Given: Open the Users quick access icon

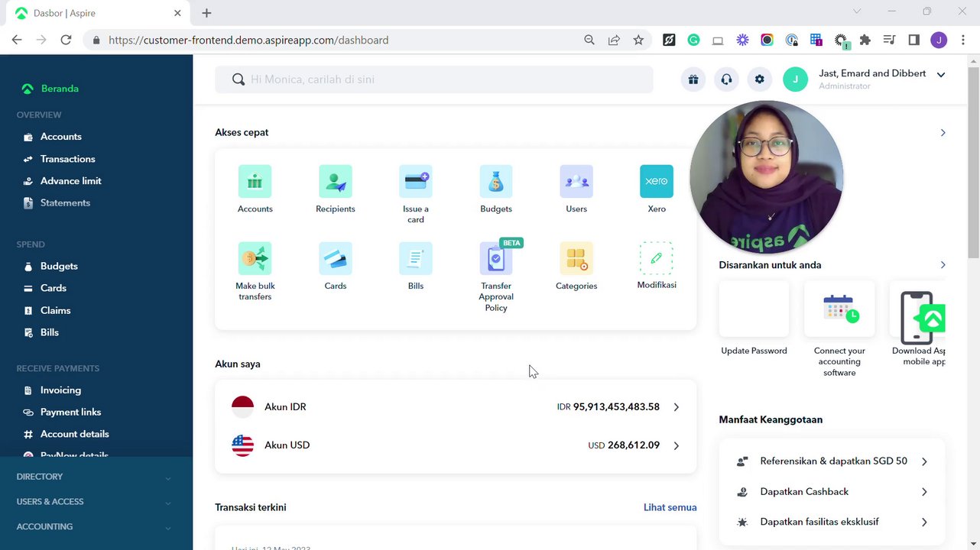Looking at the screenshot, I should pos(576,181).
